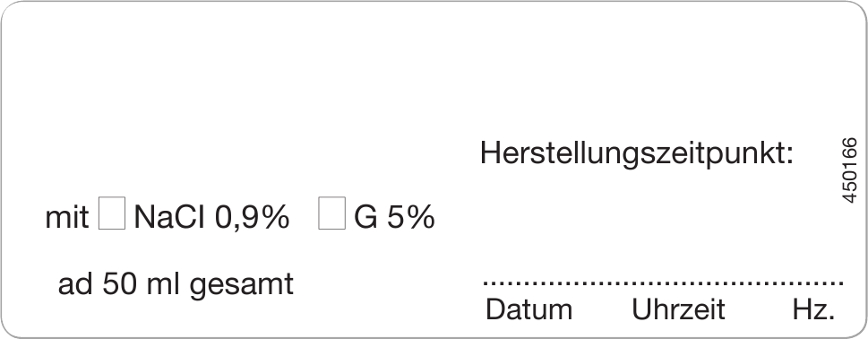This screenshot has width=868, height=339.
Task: Click the 0,9% concentration value
Action: (x=252, y=217)
